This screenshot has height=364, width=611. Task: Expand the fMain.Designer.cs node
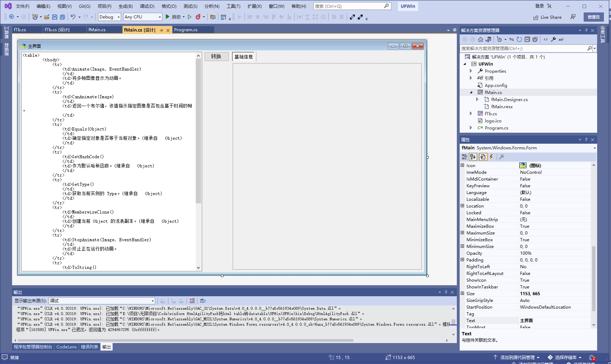(477, 99)
